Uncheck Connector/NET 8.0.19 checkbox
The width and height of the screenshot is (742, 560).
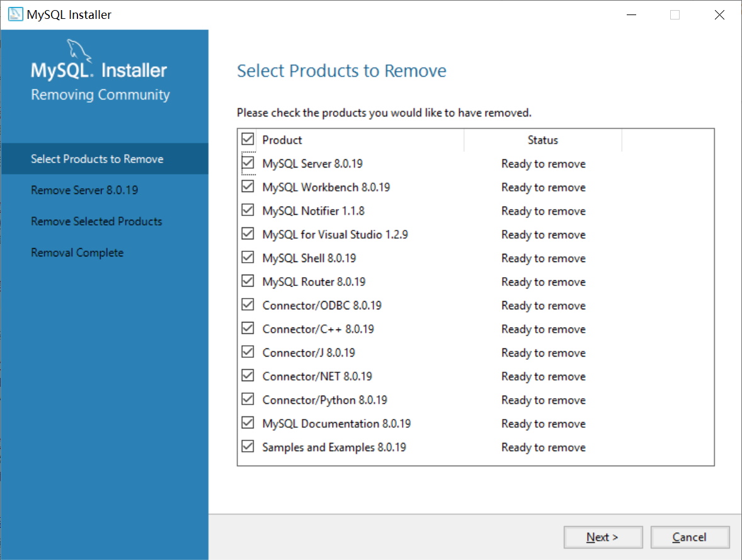tap(248, 376)
